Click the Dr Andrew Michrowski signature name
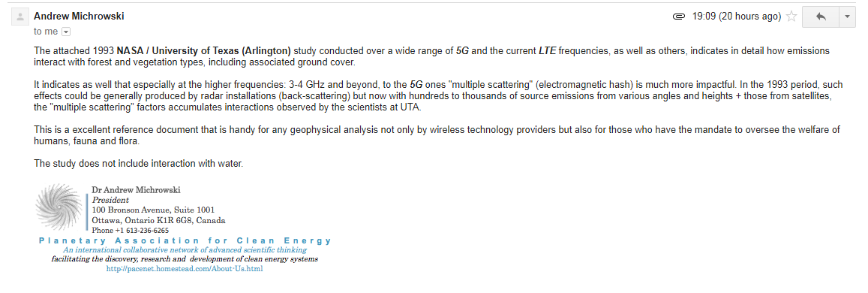 click(x=137, y=190)
